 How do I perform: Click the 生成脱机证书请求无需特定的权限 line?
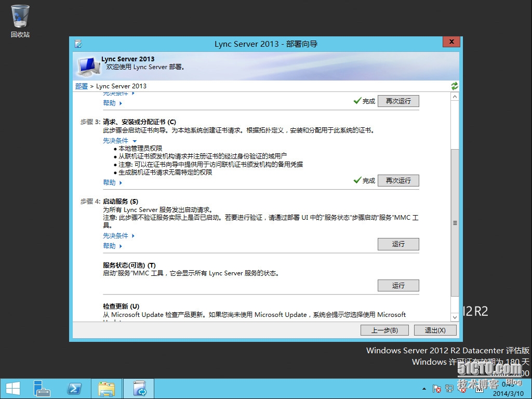pyautogui.click(x=165, y=172)
